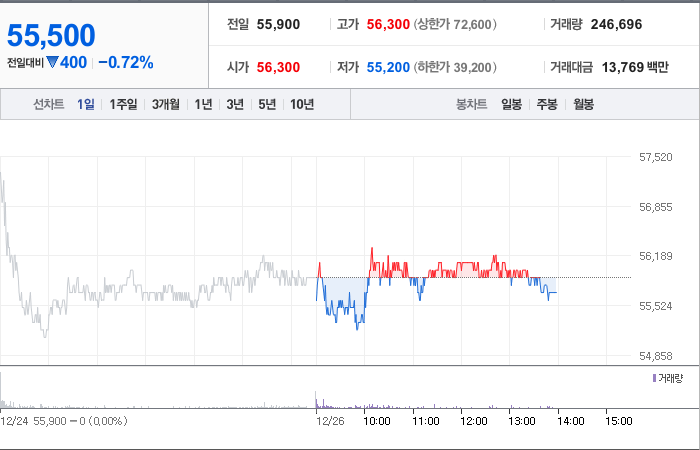Open the 일봉 candlestick chart
Image resolution: width=700 pixels, height=450 pixels.
(x=511, y=104)
